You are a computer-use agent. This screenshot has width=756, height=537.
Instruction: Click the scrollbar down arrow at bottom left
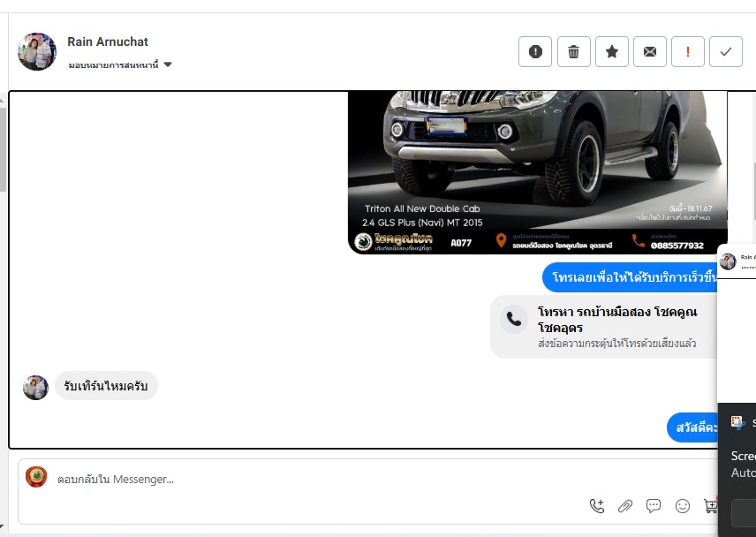click(x=2, y=526)
